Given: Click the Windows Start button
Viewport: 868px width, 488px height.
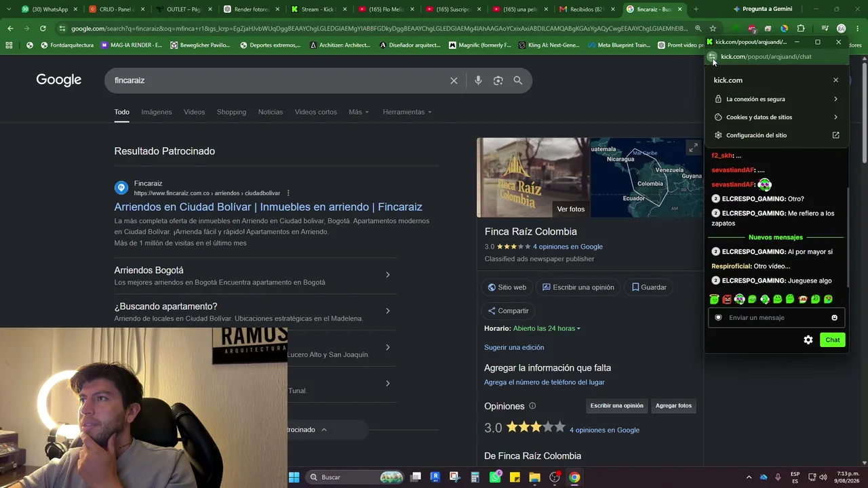Looking at the screenshot, I should [x=294, y=477].
